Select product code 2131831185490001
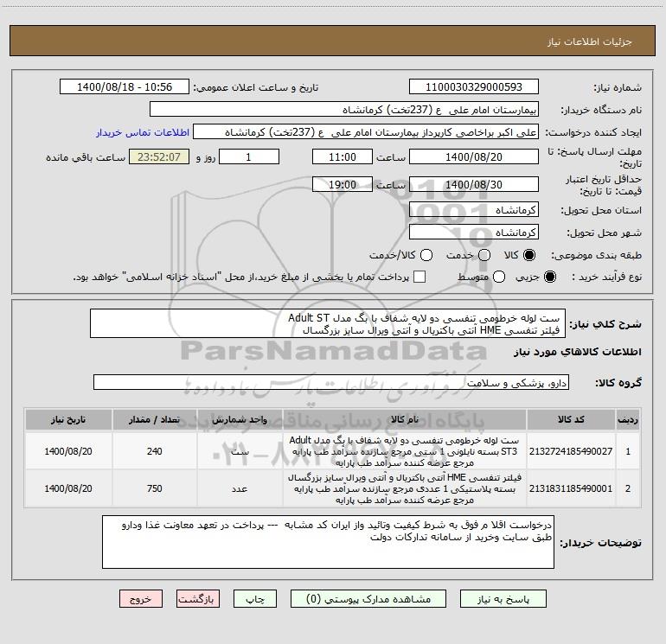 [x=571, y=488]
